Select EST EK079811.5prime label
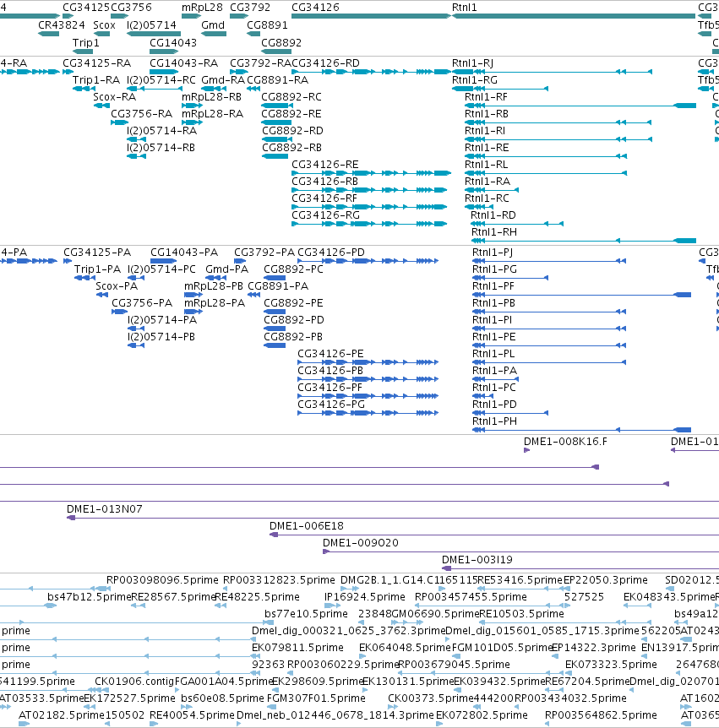The image size is (719, 728). point(297,648)
